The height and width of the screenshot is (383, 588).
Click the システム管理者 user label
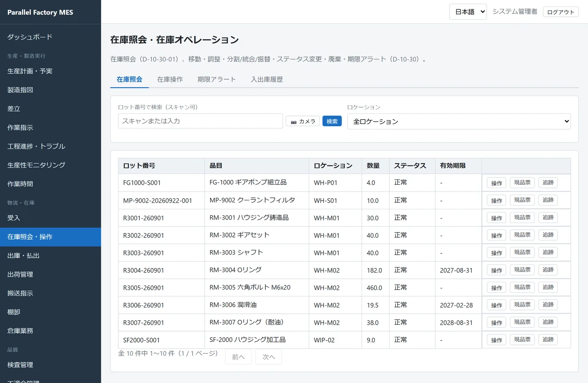[515, 11]
